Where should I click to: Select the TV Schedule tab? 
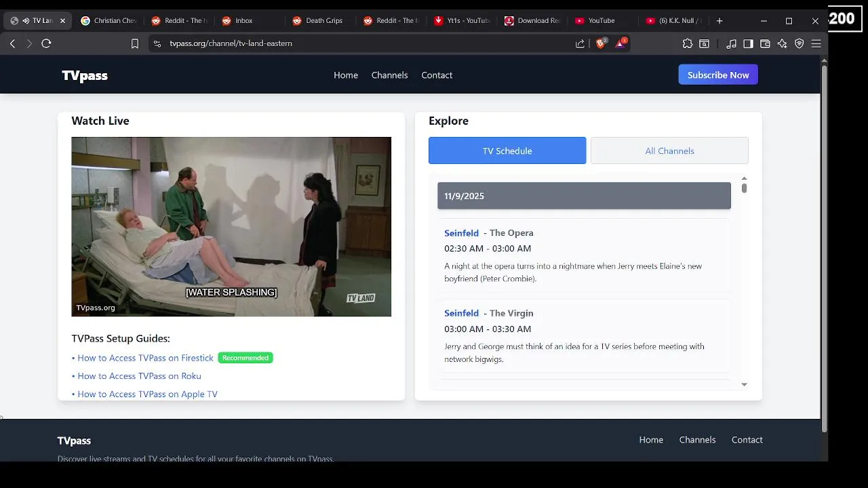click(507, 150)
